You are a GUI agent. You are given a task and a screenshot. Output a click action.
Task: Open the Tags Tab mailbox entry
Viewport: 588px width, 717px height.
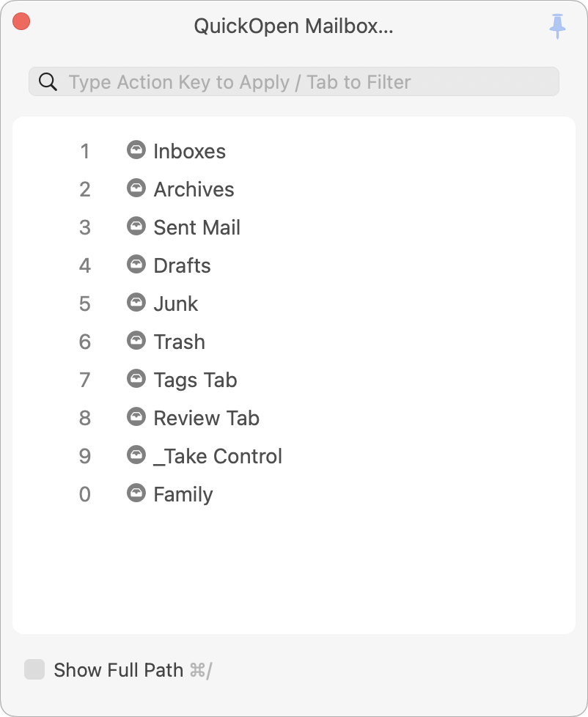click(195, 380)
